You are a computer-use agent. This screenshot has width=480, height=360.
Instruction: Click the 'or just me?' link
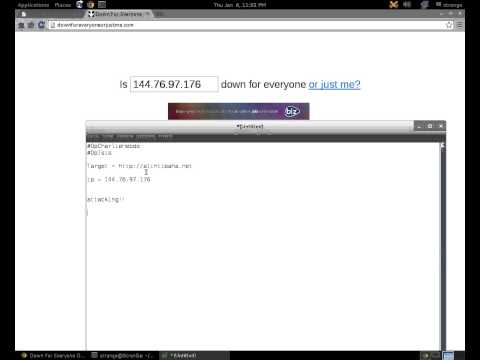click(334, 84)
